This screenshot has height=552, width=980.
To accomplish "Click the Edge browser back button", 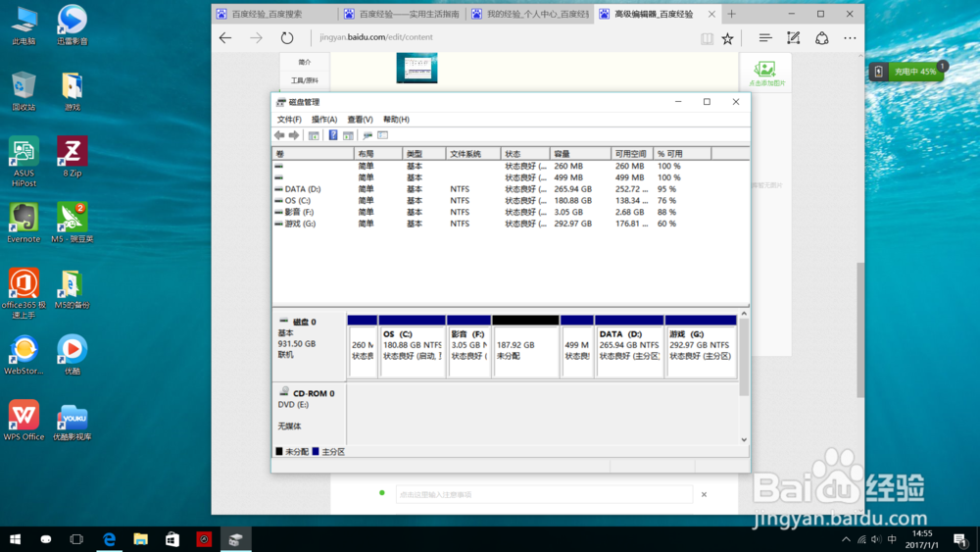I will (x=225, y=37).
